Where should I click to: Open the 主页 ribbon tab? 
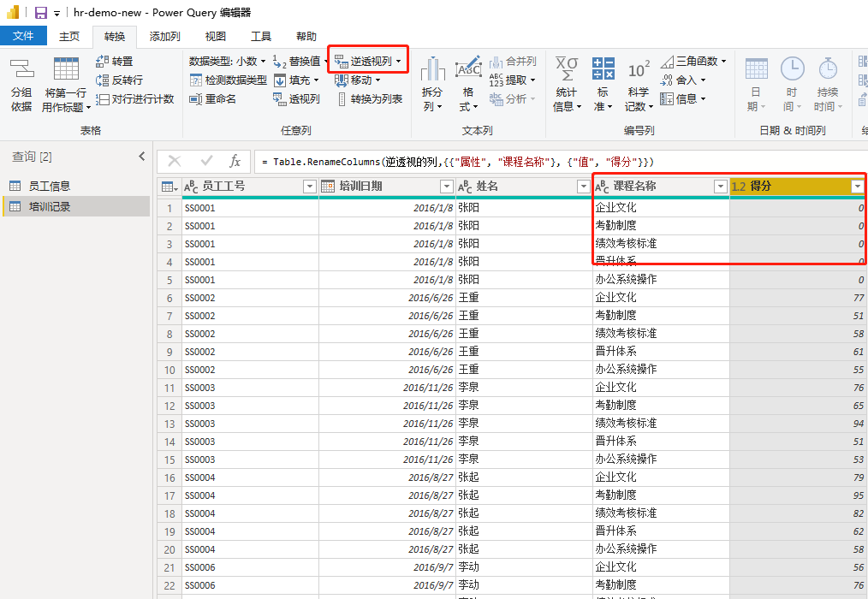68,36
